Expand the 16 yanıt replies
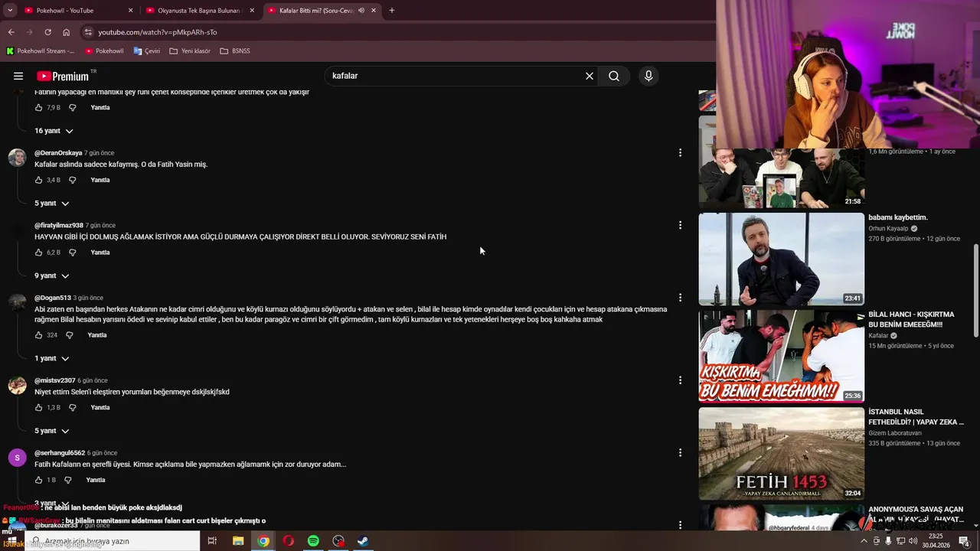The width and height of the screenshot is (980, 551). coord(54,131)
